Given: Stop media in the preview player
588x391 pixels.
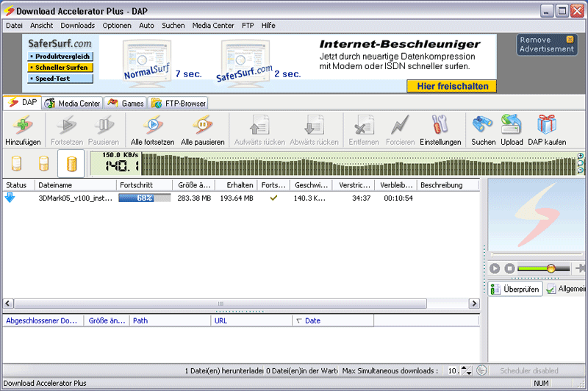Looking at the screenshot, I should (x=509, y=268).
